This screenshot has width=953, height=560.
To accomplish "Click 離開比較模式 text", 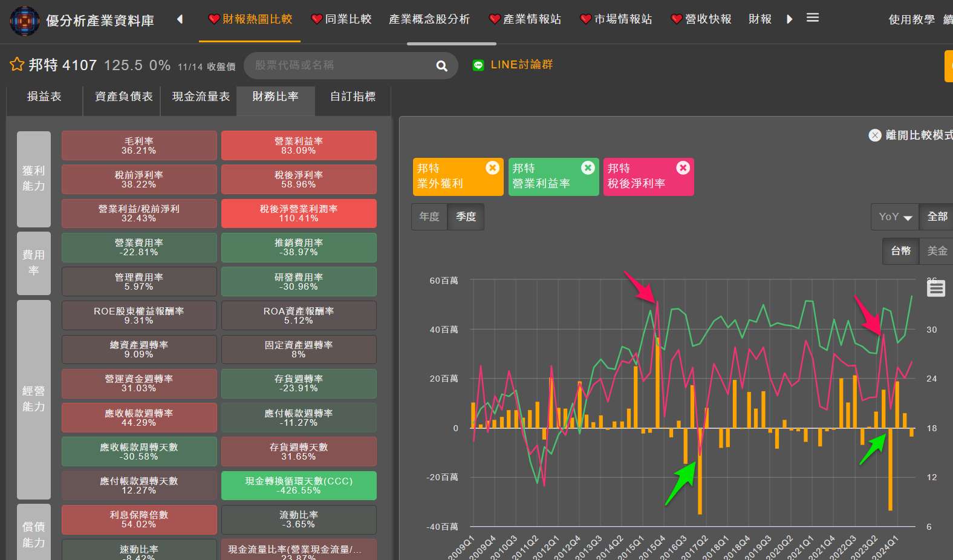I will point(919,135).
